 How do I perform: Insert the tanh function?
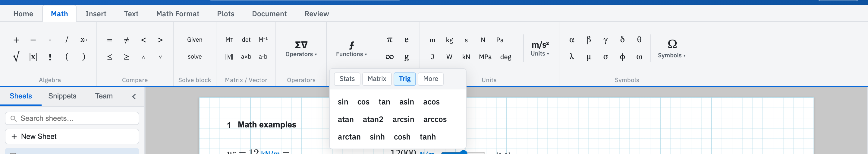[x=428, y=137]
